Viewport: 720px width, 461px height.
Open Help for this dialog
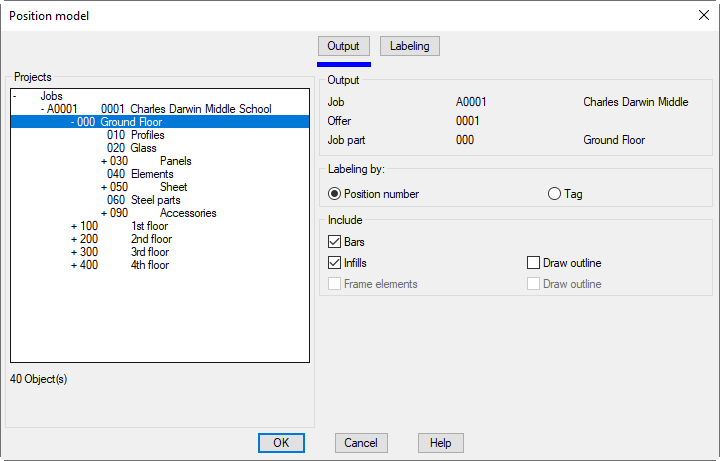[x=441, y=443]
